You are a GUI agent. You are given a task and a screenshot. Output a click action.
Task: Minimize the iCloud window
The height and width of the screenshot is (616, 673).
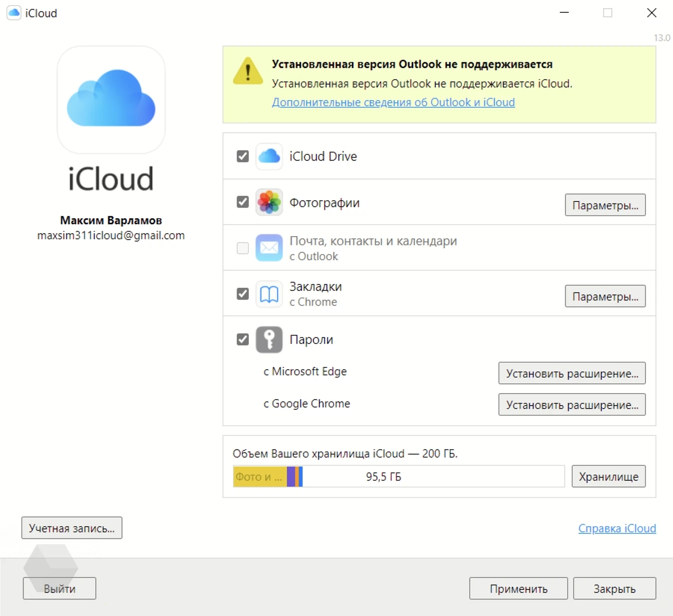(564, 13)
